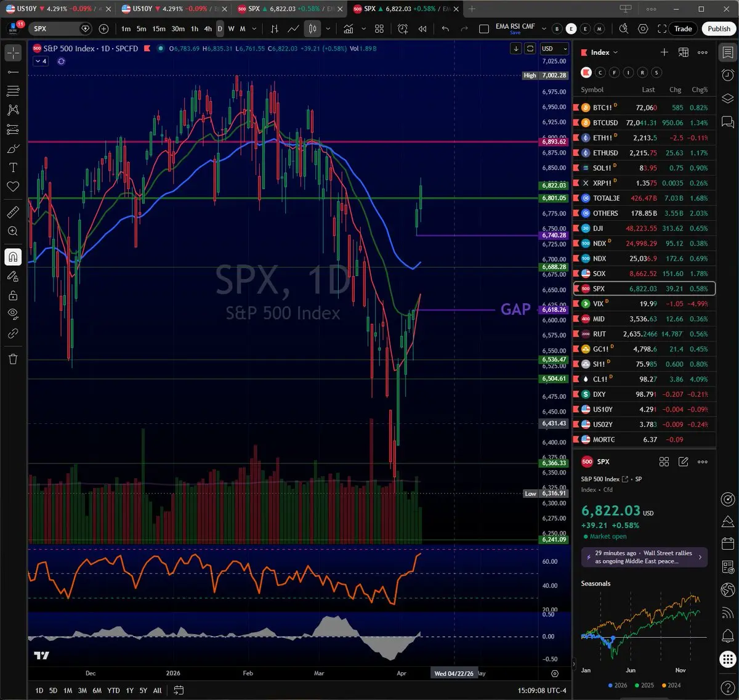This screenshot has height=700, width=739.
Task: Select the red flag filter in watchlist
Action: coord(586,73)
